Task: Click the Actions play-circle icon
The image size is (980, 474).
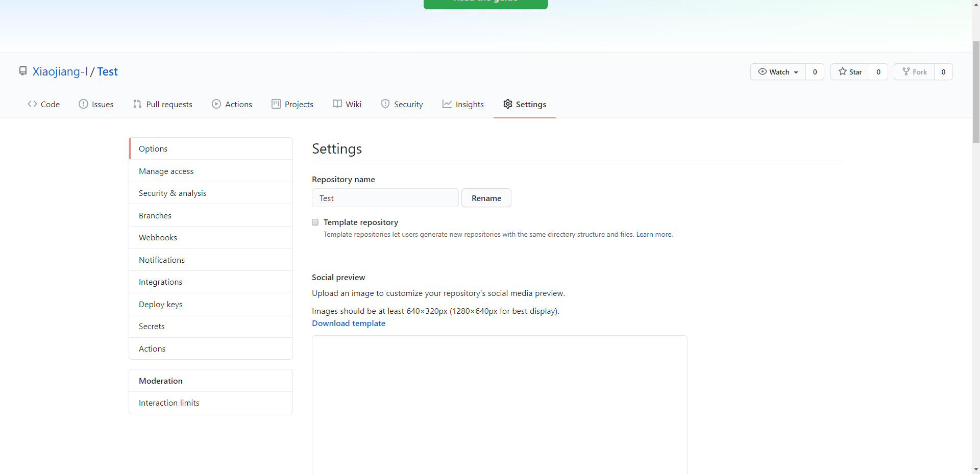Action: (x=216, y=104)
